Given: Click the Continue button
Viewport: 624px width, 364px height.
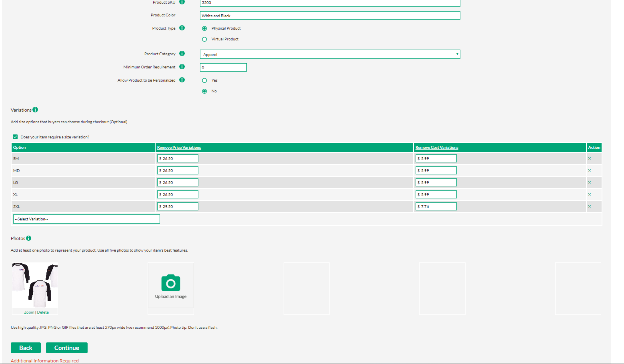Looking at the screenshot, I should 67,348.
